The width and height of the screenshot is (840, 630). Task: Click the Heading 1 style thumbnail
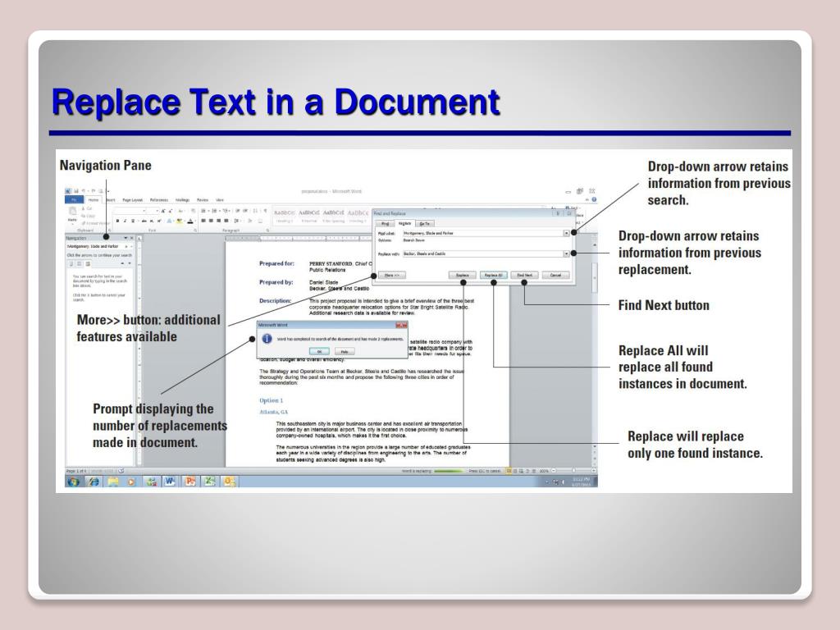pyautogui.click(x=284, y=215)
